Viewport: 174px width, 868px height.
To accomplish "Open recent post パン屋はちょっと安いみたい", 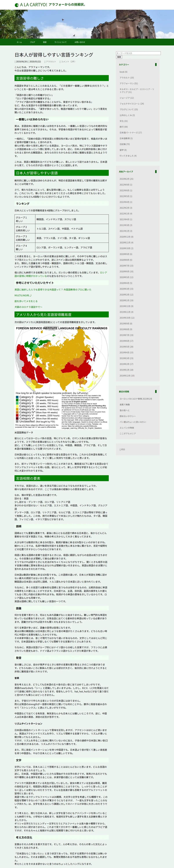I will click(133, 422).
